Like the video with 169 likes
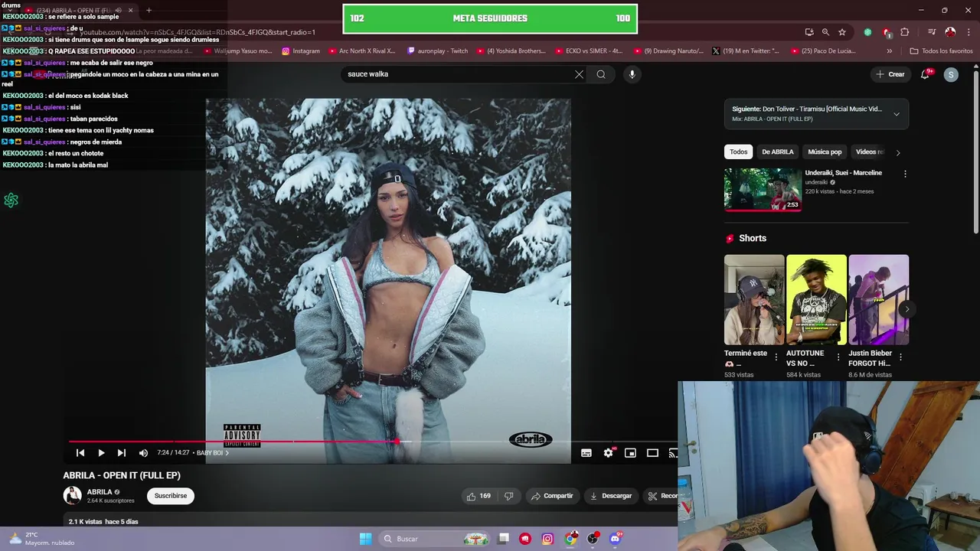The width and height of the screenshot is (980, 551). [479, 496]
